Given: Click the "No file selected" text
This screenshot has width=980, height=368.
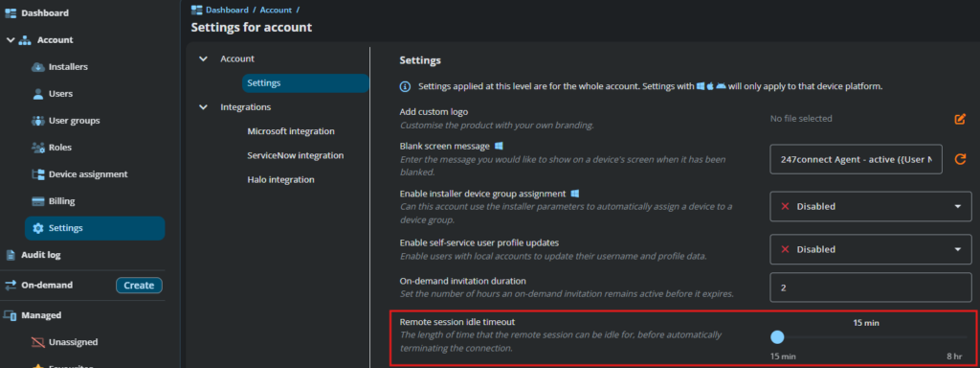Looking at the screenshot, I should click(x=801, y=119).
